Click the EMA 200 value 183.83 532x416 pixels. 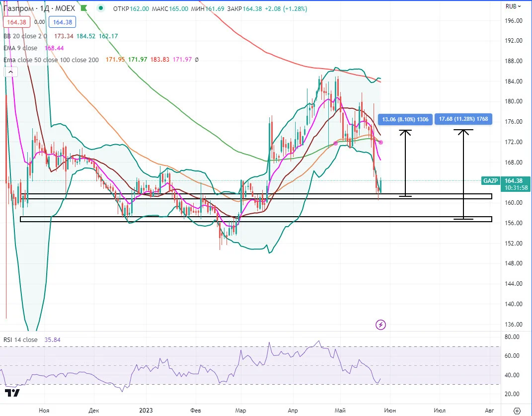[x=160, y=60]
